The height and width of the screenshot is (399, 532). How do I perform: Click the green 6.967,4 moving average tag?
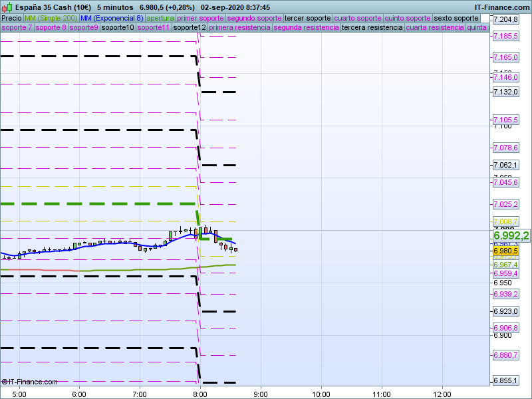[x=505, y=264]
